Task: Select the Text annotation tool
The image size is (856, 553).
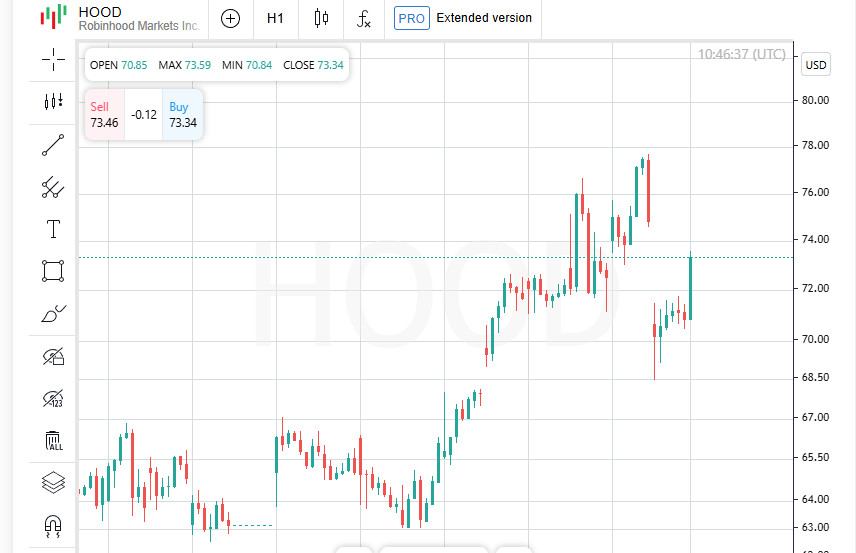Action: click(x=53, y=229)
